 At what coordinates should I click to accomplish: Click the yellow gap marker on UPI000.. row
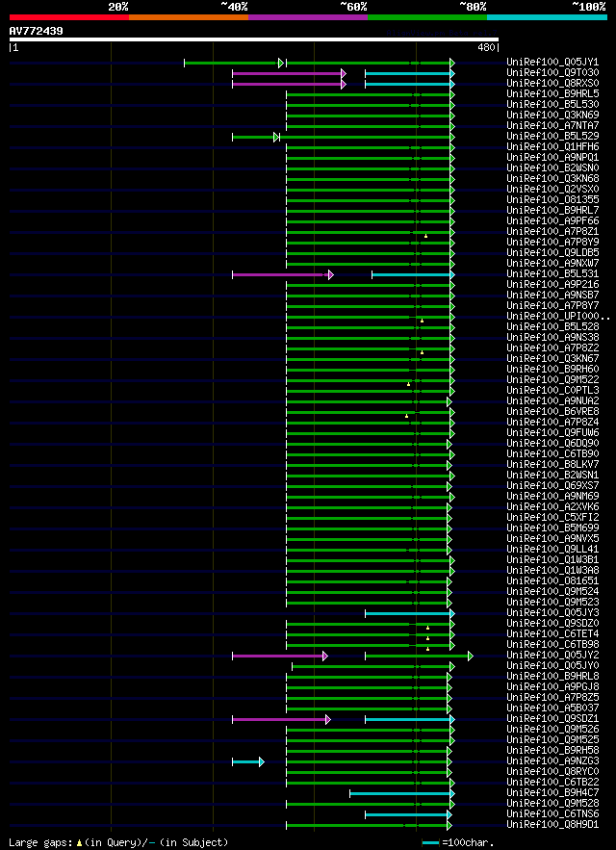pos(422,321)
